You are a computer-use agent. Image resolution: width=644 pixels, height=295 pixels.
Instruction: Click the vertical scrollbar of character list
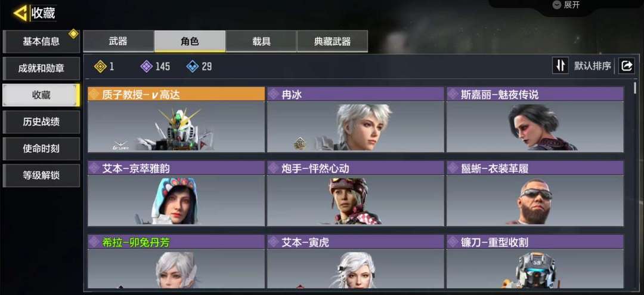[635, 185]
